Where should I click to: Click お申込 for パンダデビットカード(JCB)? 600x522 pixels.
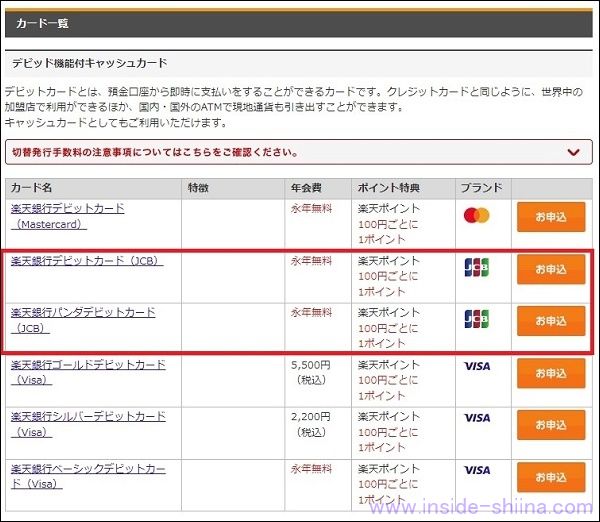(551, 321)
